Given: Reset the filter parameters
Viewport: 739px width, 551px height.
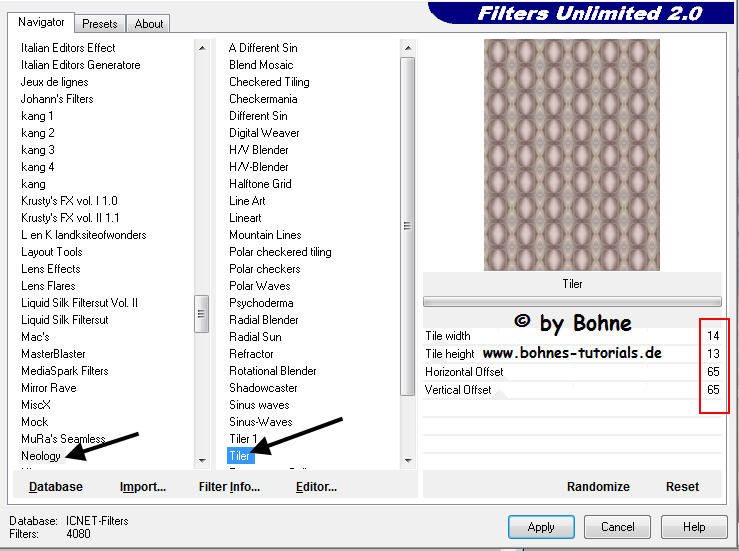Looking at the screenshot, I should pyautogui.click(x=682, y=487).
